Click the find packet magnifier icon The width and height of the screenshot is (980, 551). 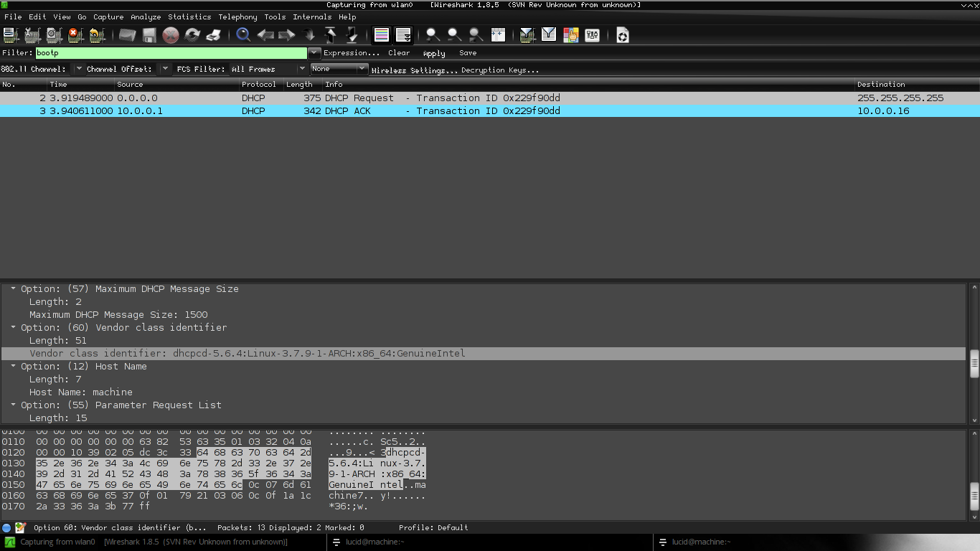tap(243, 34)
